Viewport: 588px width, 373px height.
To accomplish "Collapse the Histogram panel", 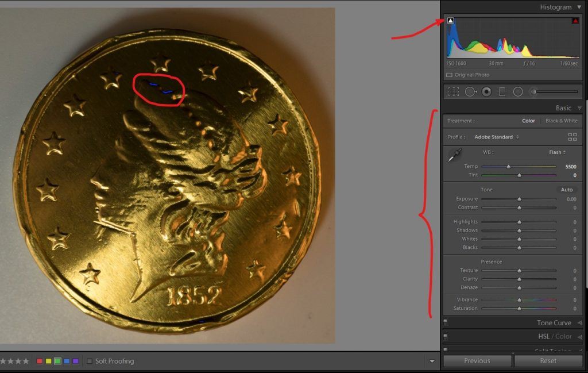I will point(578,7).
